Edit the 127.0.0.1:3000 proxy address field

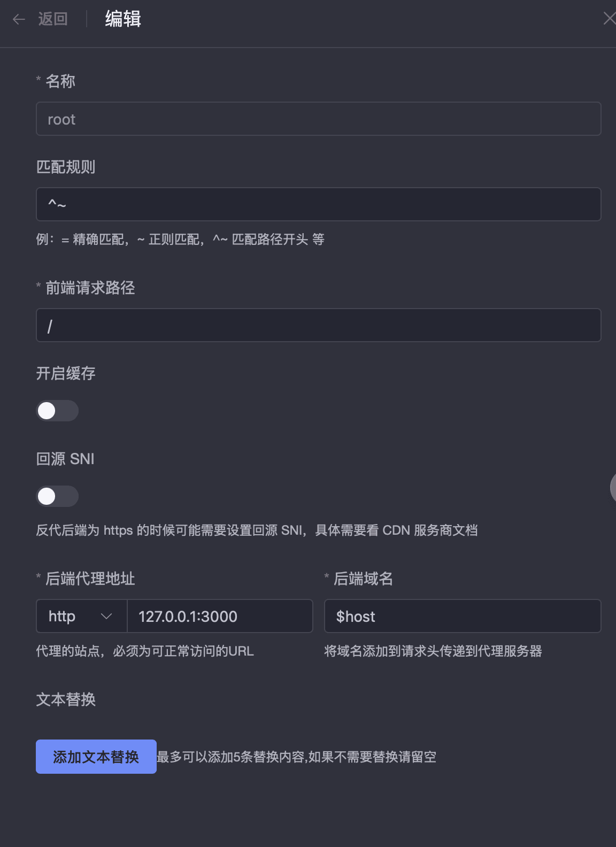pos(220,616)
